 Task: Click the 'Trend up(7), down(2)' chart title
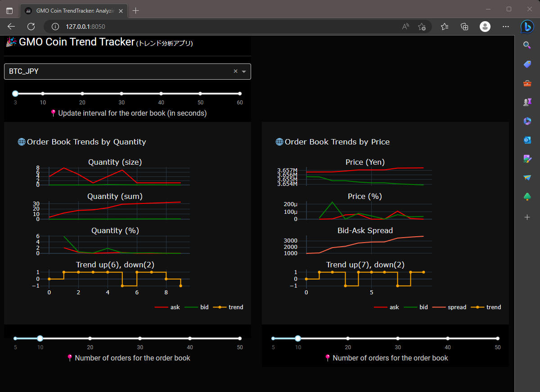coord(365,265)
